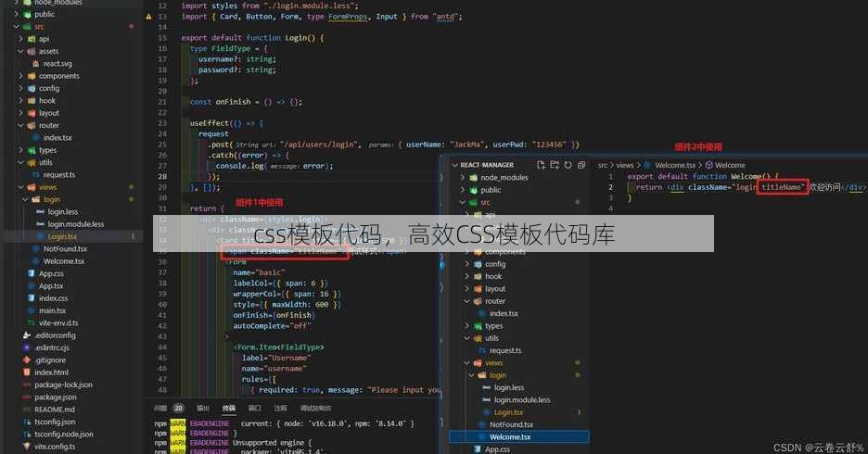
Task: Open NotFound.tsx in REACT-MANAGER explorer
Action: coord(512,424)
